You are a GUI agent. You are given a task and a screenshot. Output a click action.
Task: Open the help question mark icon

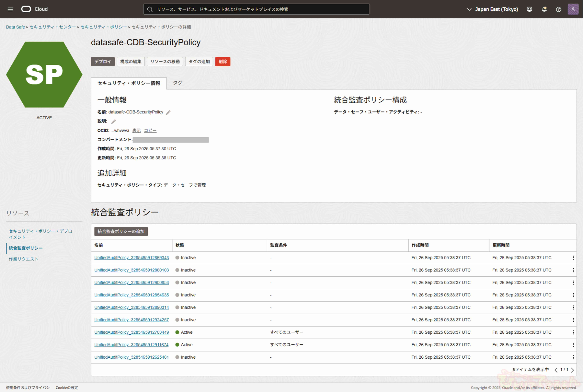(x=558, y=9)
